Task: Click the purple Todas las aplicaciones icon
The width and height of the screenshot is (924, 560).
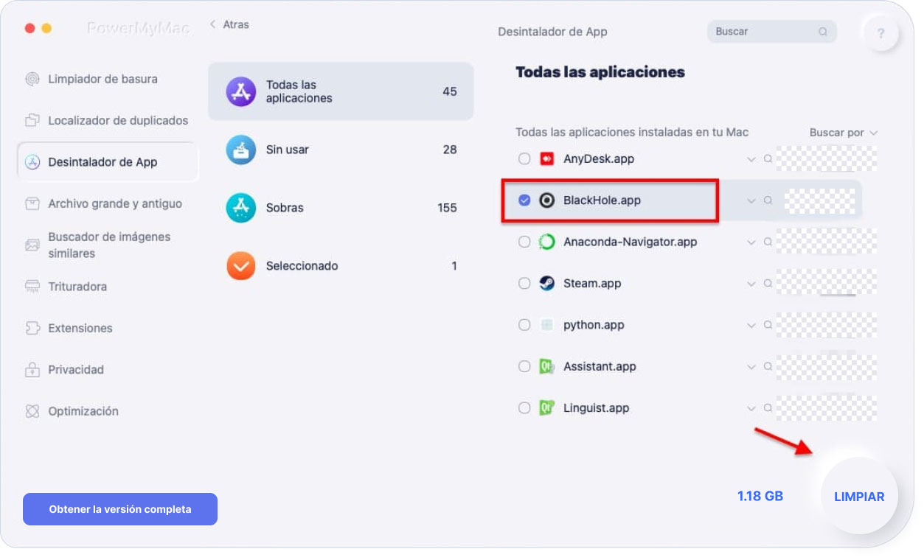Action: (x=241, y=91)
